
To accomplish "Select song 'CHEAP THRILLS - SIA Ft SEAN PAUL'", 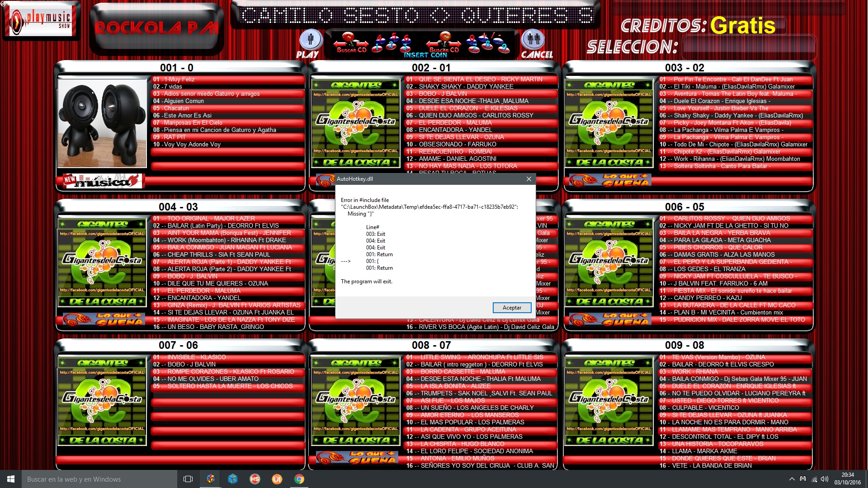I will tap(228, 254).
